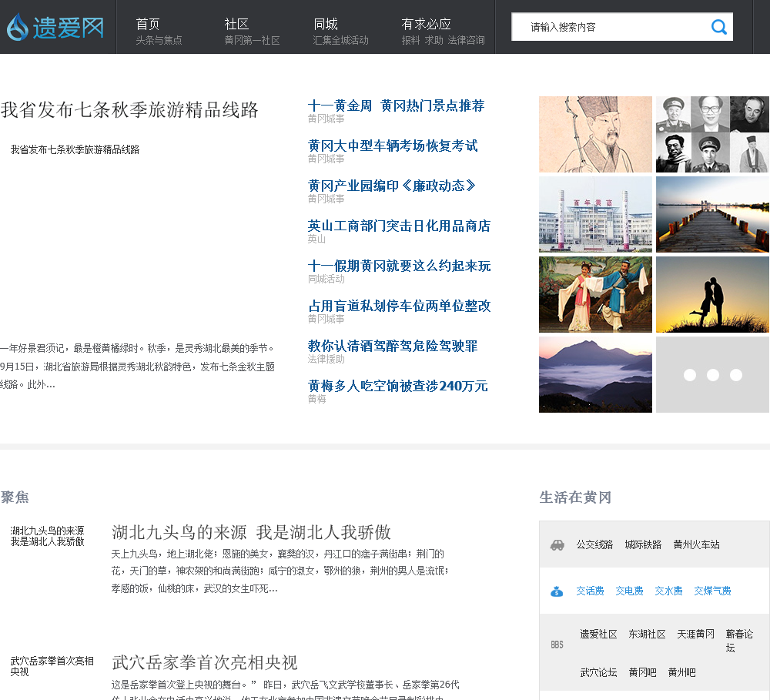
Task: Open headline 黄冈大中型车辆考场恢复考试
Action: 393,146
